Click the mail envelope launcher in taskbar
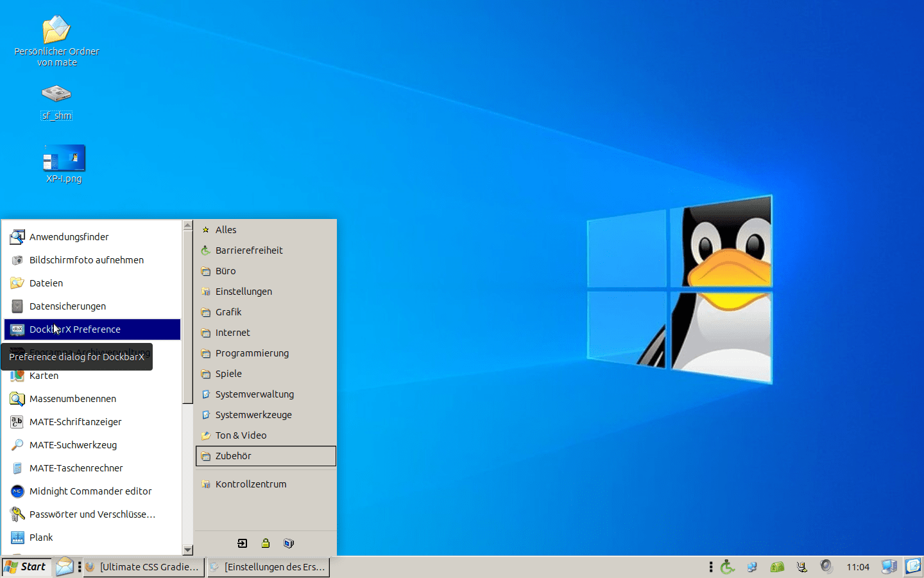The image size is (924, 578). pos(65,566)
